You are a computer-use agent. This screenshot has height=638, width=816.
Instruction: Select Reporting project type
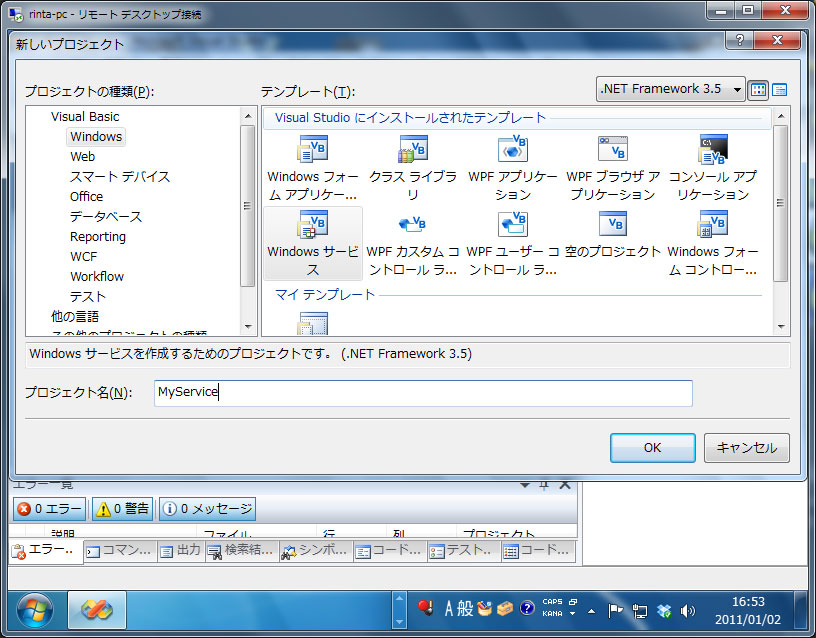click(x=98, y=237)
